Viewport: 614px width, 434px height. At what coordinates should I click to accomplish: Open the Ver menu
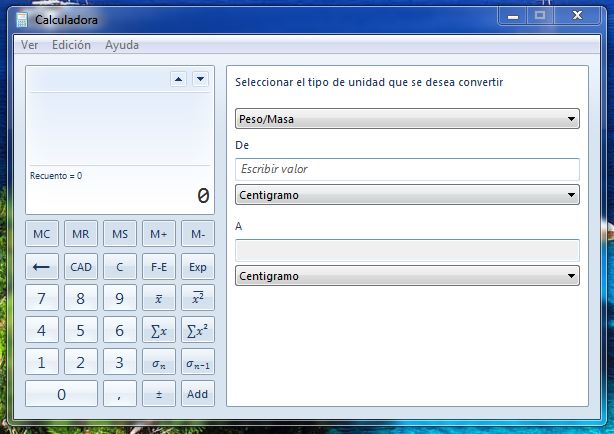30,45
